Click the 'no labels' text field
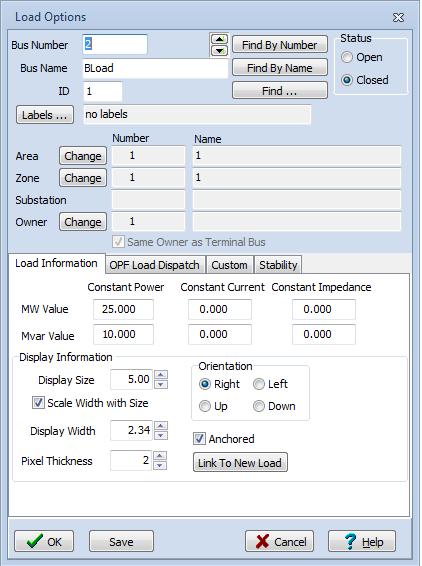The width and height of the screenshot is (422, 566). click(197, 114)
